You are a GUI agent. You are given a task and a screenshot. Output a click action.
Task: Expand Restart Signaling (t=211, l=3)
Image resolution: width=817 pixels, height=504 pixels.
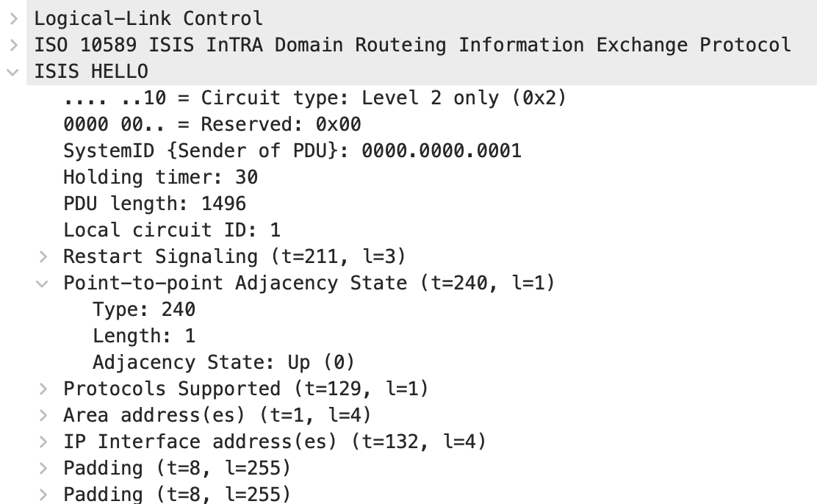[44, 256]
